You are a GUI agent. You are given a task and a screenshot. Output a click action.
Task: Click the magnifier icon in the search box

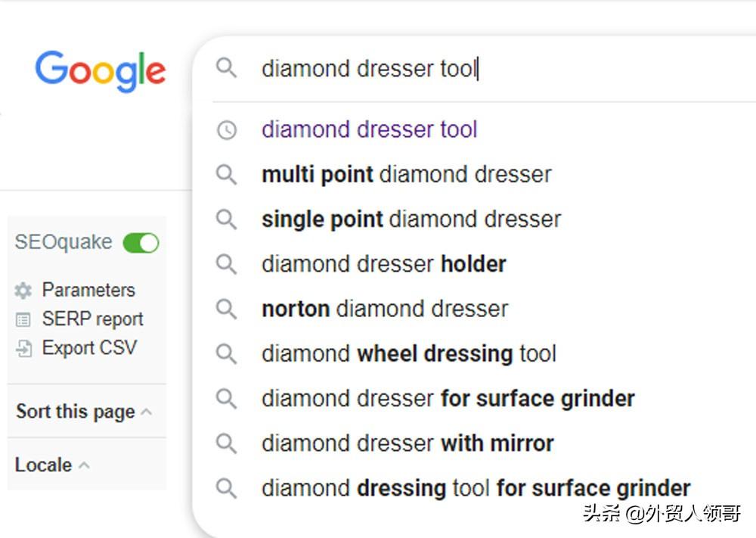pos(226,68)
